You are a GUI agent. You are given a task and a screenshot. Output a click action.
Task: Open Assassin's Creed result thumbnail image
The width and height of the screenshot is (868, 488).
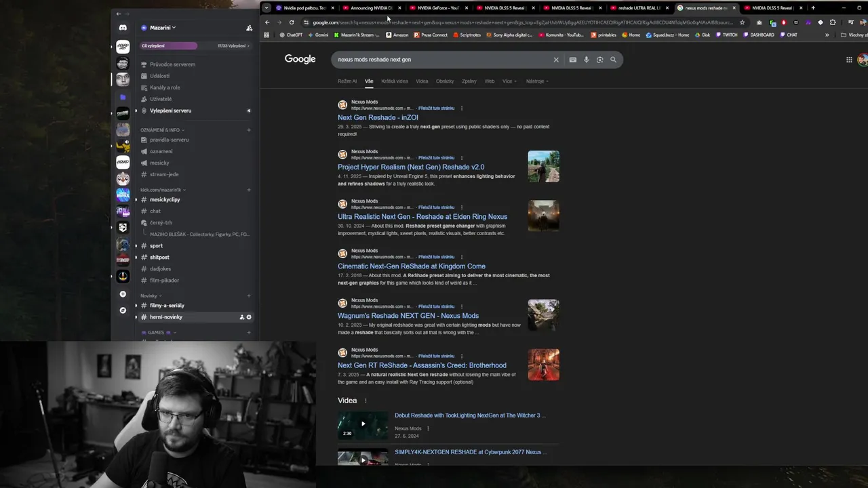pyautogui.click(x=544, y=365)
